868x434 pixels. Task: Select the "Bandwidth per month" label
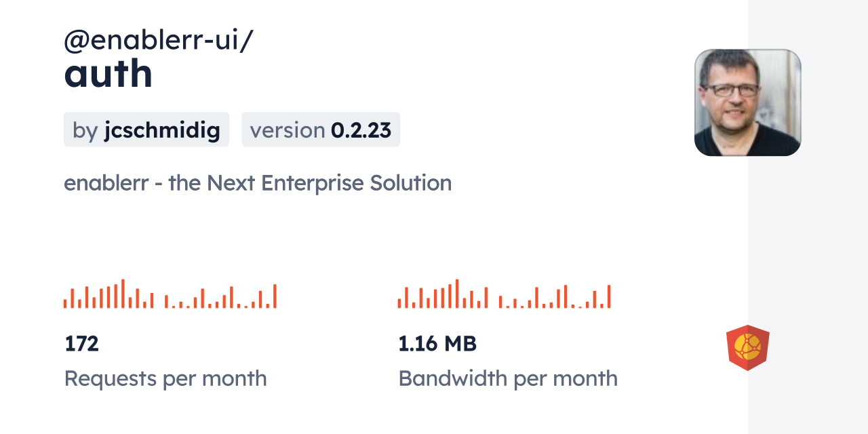coord(508,378)
